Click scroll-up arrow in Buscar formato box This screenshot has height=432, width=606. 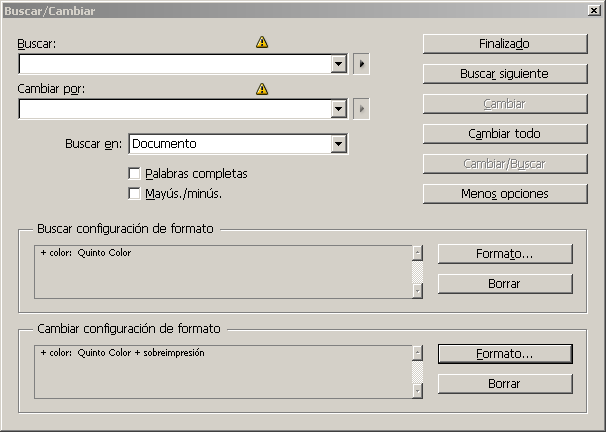[x=417, y=253]
